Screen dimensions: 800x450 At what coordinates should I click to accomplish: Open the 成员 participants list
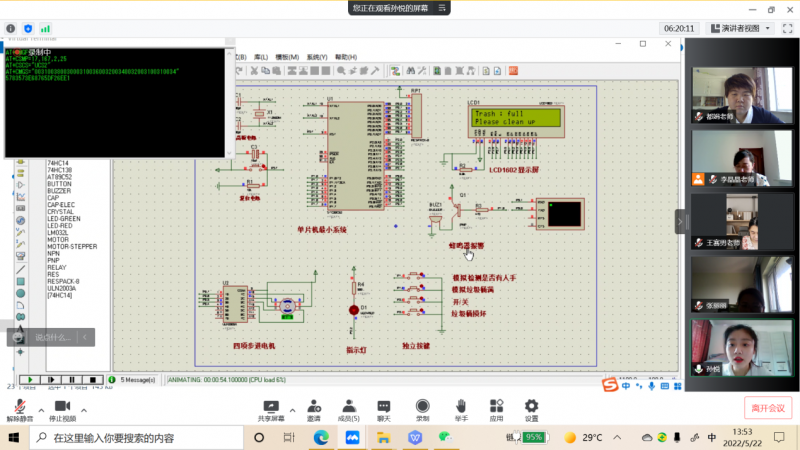click(349, 406)
